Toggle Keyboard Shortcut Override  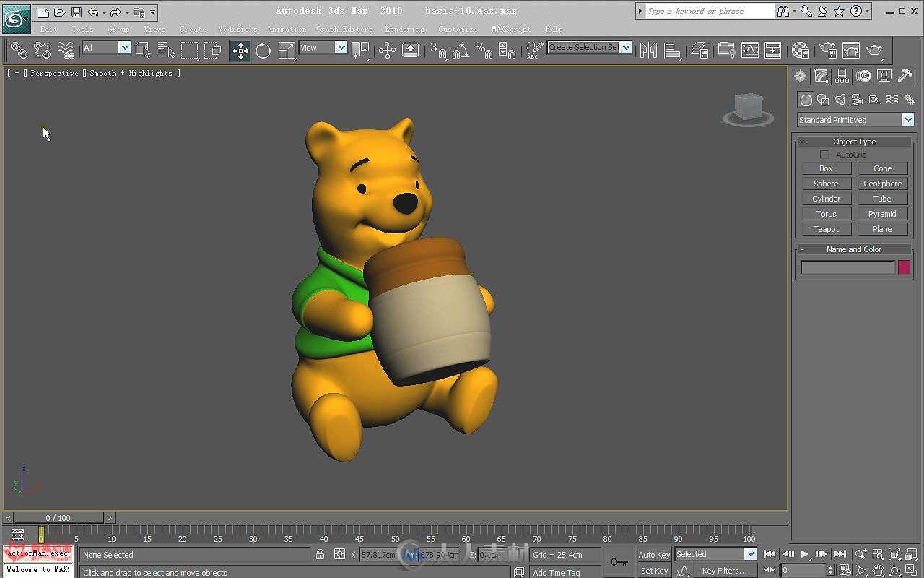click(x=410, y=50)
